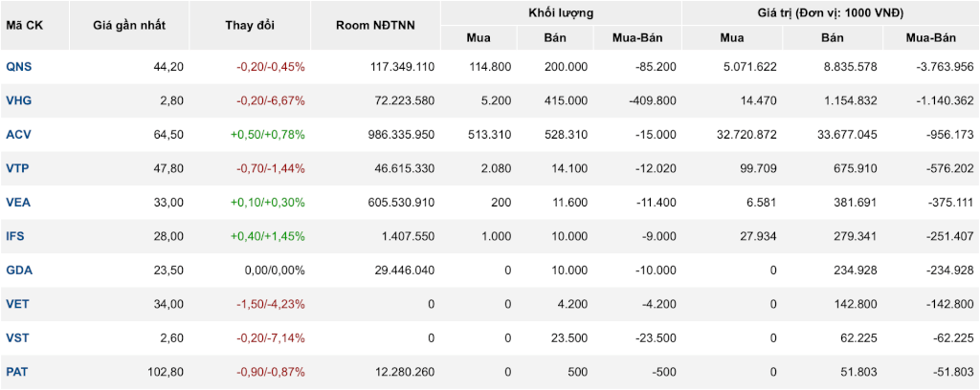980x390 pixels.
Task: Open the PAT stock code link
Action: (17, 372)
